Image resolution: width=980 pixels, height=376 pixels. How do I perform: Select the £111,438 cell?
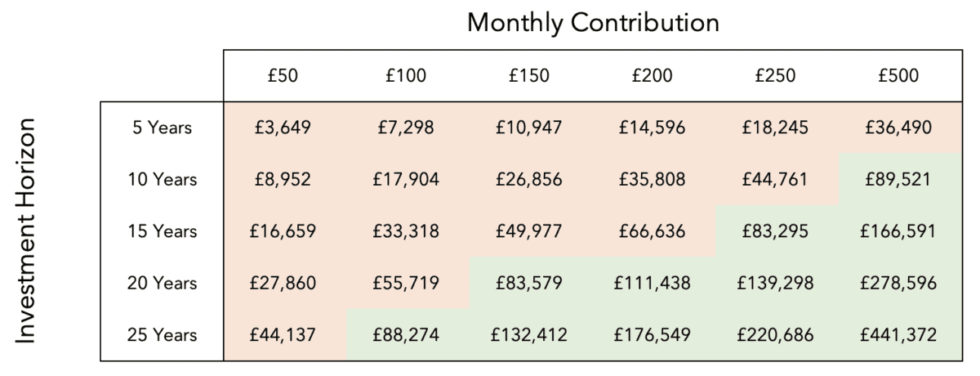coord(652,284)
